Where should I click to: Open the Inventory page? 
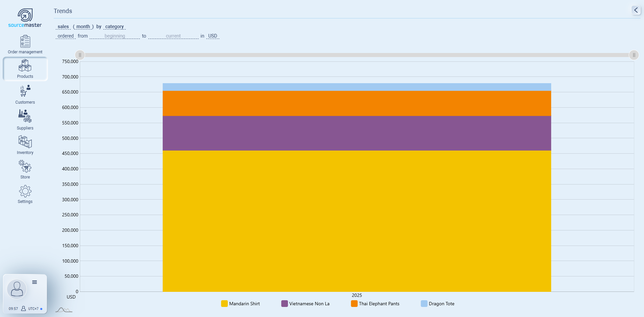(x=25, y=145)
